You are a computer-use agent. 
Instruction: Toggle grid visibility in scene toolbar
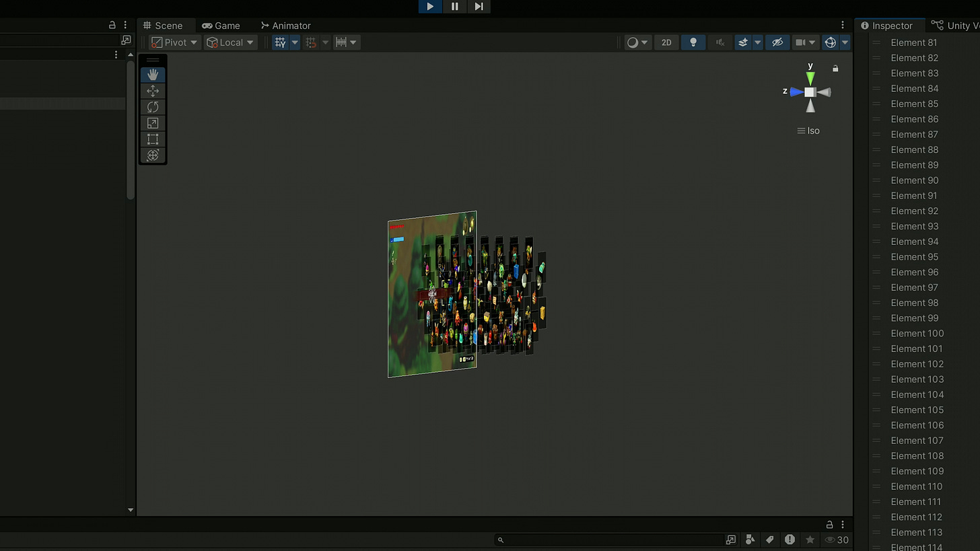tap(281, 42)
